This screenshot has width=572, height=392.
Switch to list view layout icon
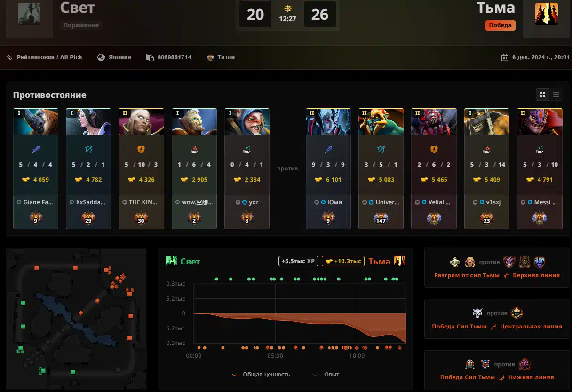[556, 95]
